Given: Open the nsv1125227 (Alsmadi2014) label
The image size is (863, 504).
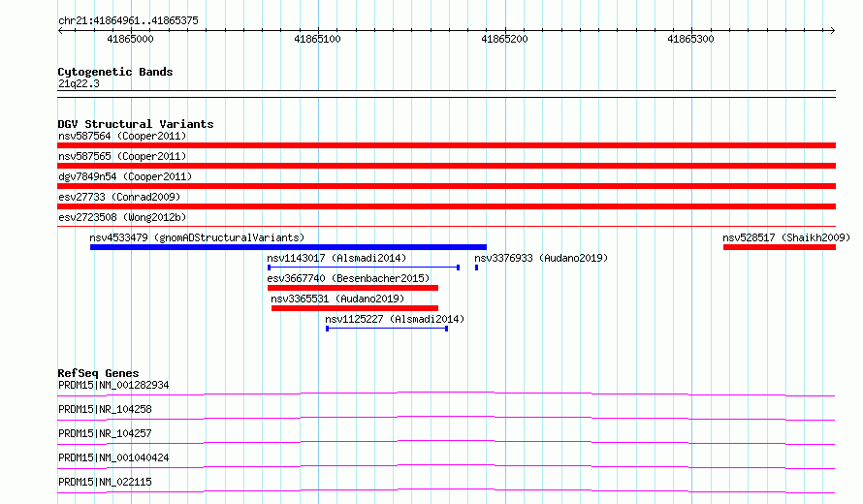Looking at the screenshot, I should [x=395, y=319].
